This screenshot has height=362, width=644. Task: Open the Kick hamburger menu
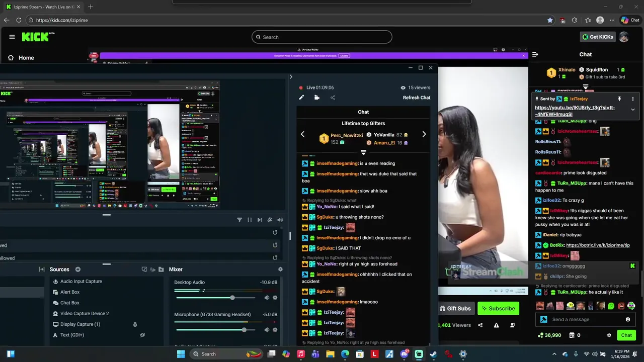tap(12, 37)
